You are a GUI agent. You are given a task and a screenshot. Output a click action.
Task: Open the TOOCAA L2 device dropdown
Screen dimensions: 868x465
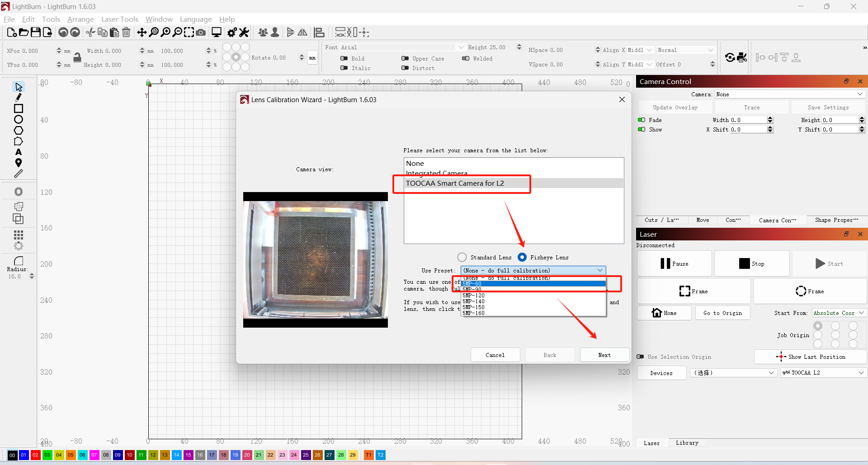click(x=823, y=372)
